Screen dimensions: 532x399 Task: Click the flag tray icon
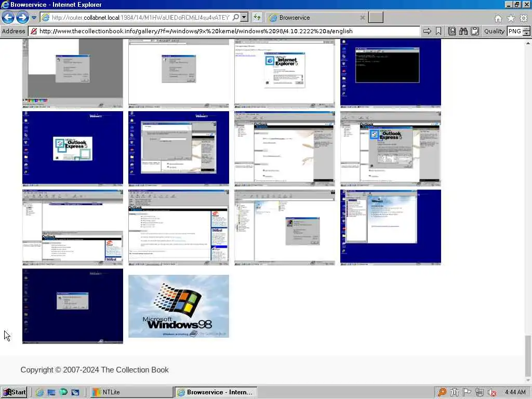467,392
